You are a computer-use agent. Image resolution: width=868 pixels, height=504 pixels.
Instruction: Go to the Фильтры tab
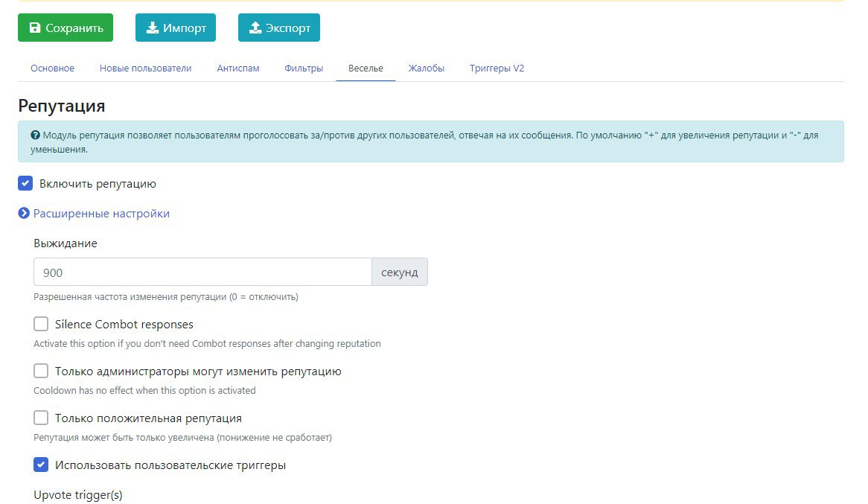(x=304, y=68)
